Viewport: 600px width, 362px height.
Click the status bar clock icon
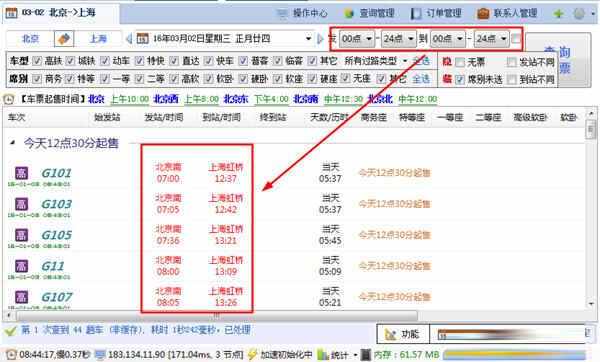click(x=11, y=355)
